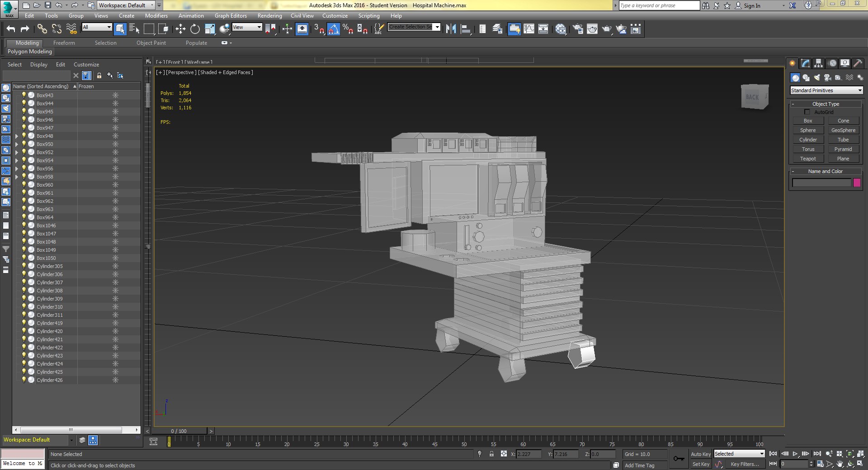Enable the AutoGrid checkbox
The width and height of the screenshot is (868, 470).
pyautogui.click(x=807, y=112)
